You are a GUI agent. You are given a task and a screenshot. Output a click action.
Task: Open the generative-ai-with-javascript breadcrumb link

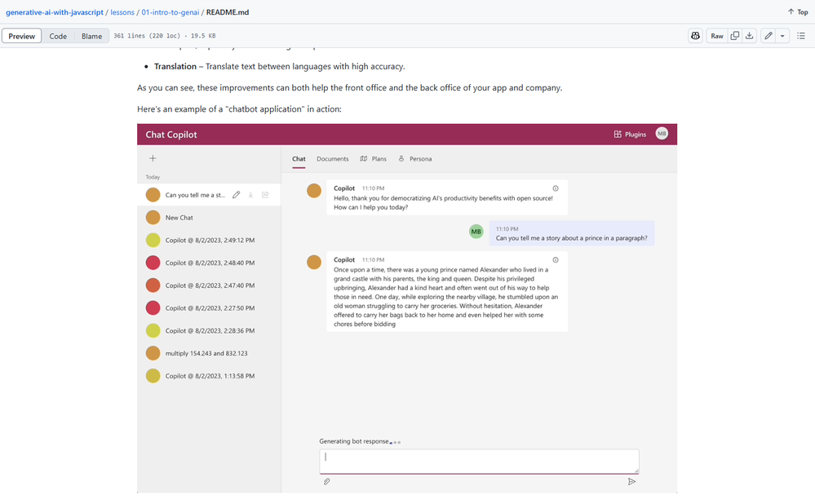click(55, 12)
